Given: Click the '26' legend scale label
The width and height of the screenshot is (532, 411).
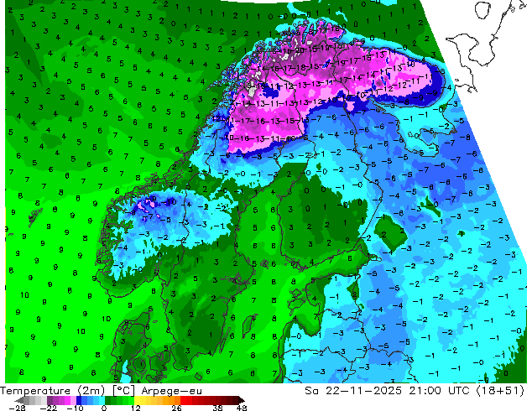Looking at the screenshot, I should (176, 408).
